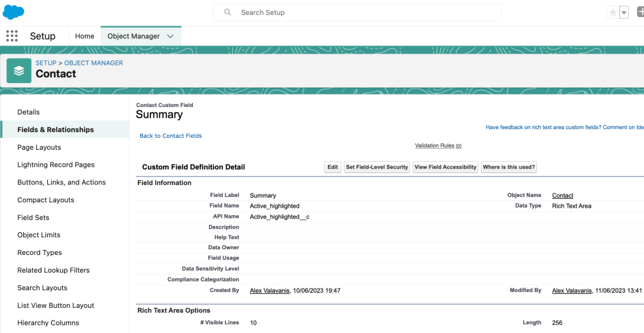Click the Salesforce cloud logo
The width and height of the screenshot is (644, 333).
13,12
